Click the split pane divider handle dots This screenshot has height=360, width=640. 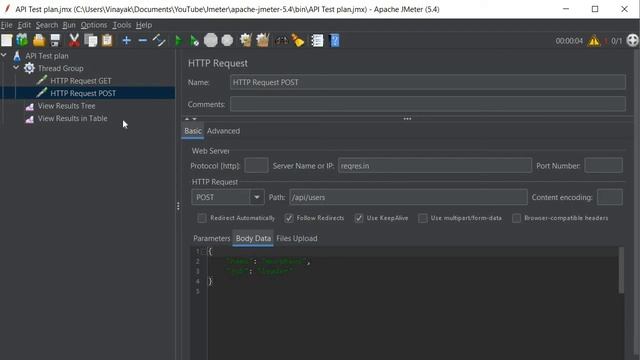tap(178, 206)
